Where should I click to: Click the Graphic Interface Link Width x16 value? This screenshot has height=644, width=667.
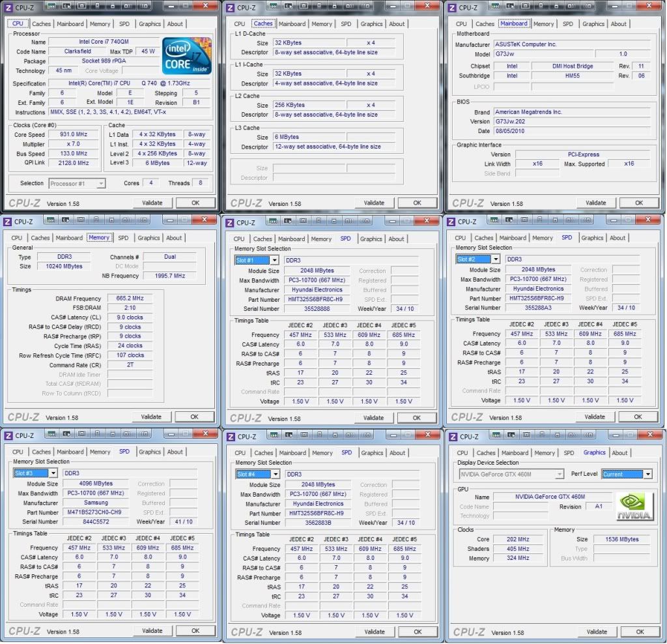[x=537, y=164]
